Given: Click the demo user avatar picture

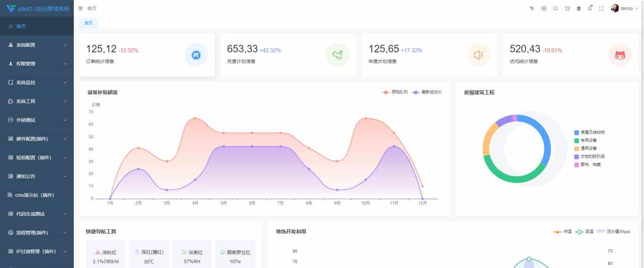Looking at the screenshot, I should point(615,9).
